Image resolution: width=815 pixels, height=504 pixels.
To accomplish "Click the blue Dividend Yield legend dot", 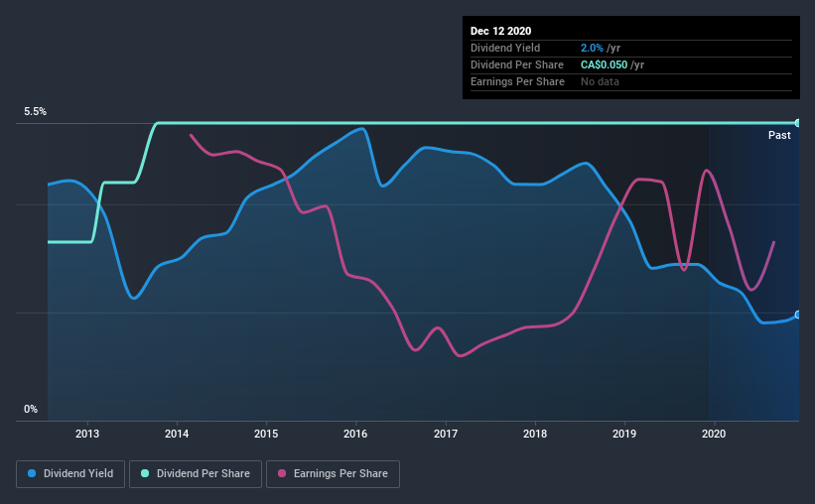I will coord(32,473).
